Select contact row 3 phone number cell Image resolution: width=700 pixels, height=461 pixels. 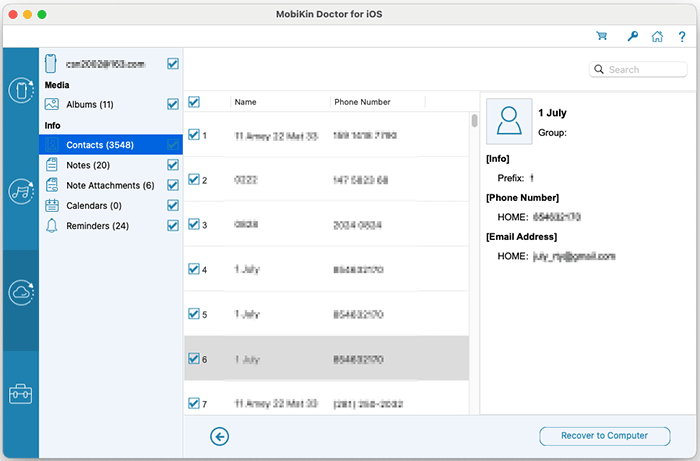point(357,225)
